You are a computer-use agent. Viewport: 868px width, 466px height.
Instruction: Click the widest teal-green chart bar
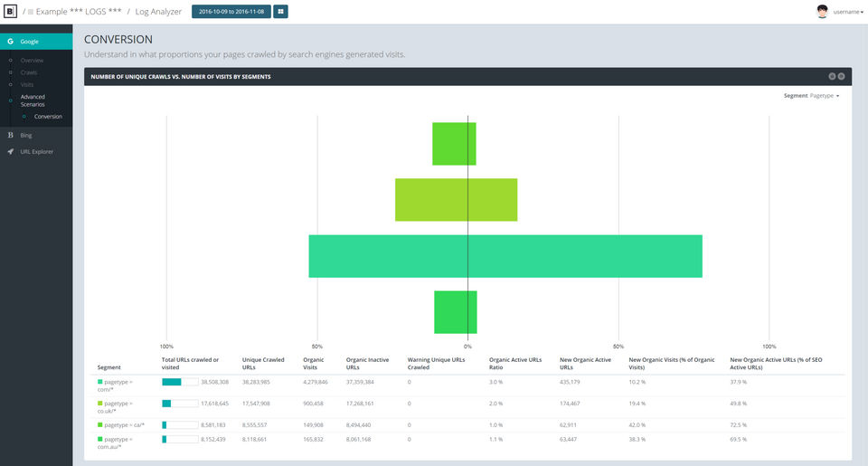[505, 256]
